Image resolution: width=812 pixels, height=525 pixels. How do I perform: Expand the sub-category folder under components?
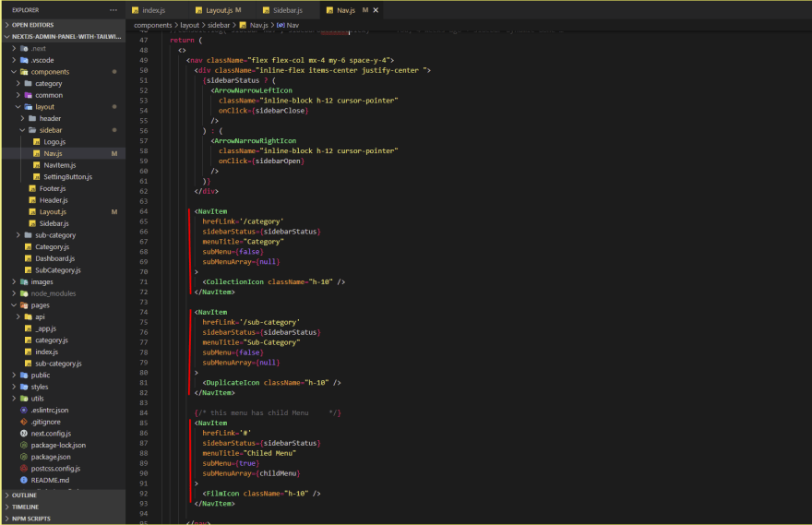point(18,235)
